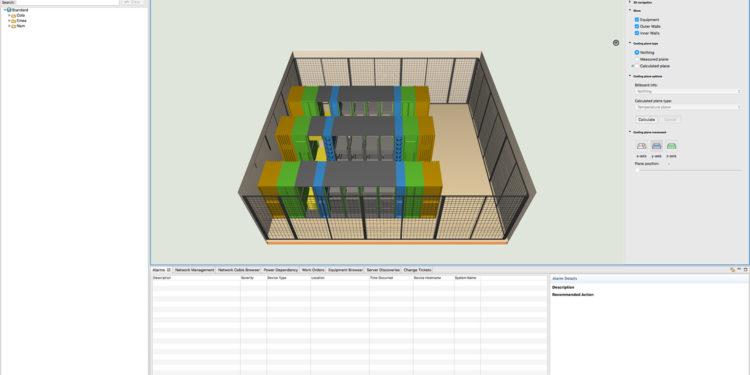Sort alarms by the Severity column header
The image size is (750, 375).
[x=253, y=277]
